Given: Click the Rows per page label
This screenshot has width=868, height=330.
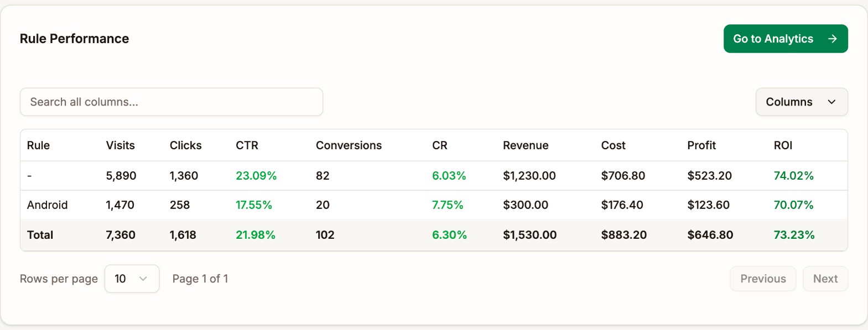Looking at the screenshot, I should click(59, 279).
